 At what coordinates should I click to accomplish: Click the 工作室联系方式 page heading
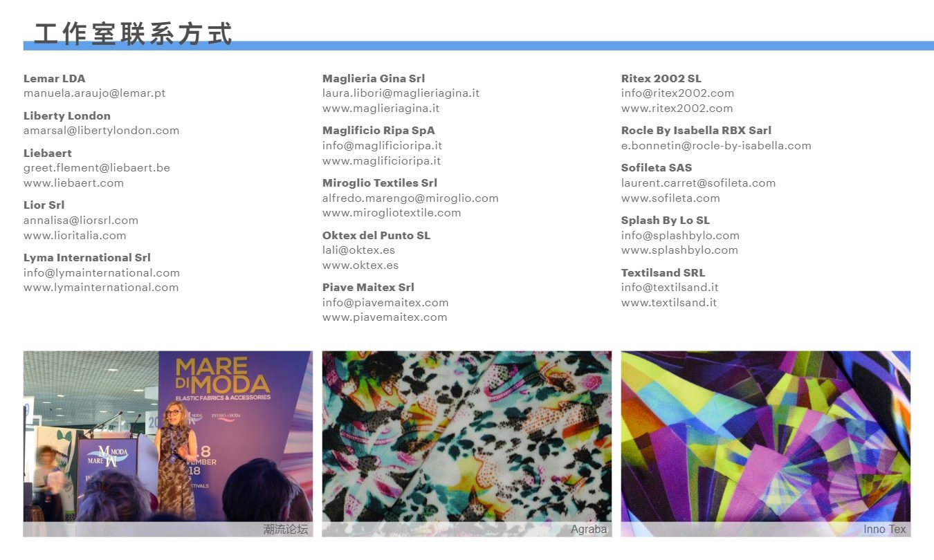134,33
